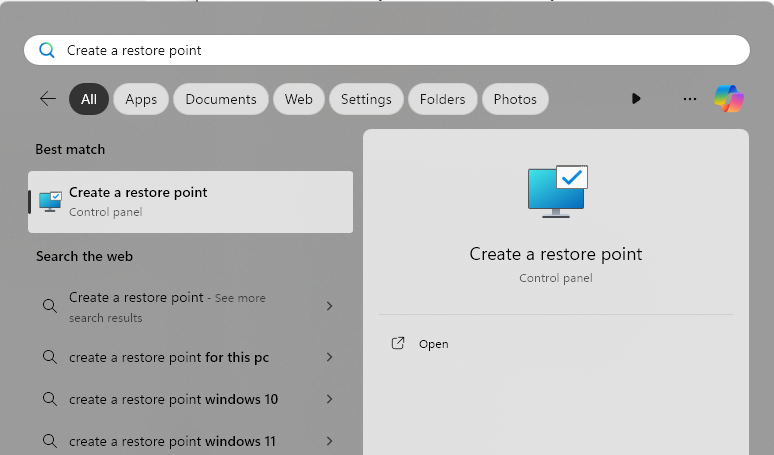
Task: Click the search magnifier icon in search box
Action: [x=46, y=50]
